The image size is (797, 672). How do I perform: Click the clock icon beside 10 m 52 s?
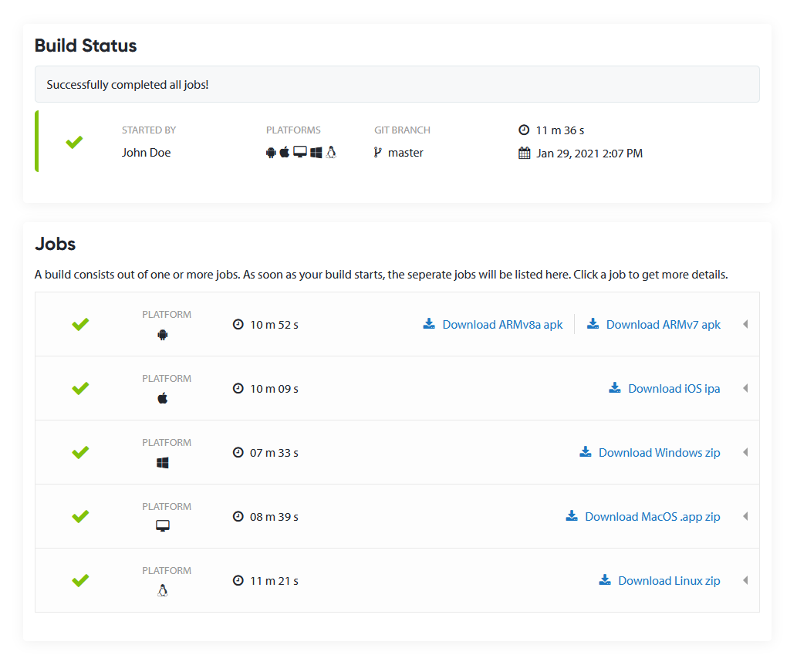tap(238, 324)
